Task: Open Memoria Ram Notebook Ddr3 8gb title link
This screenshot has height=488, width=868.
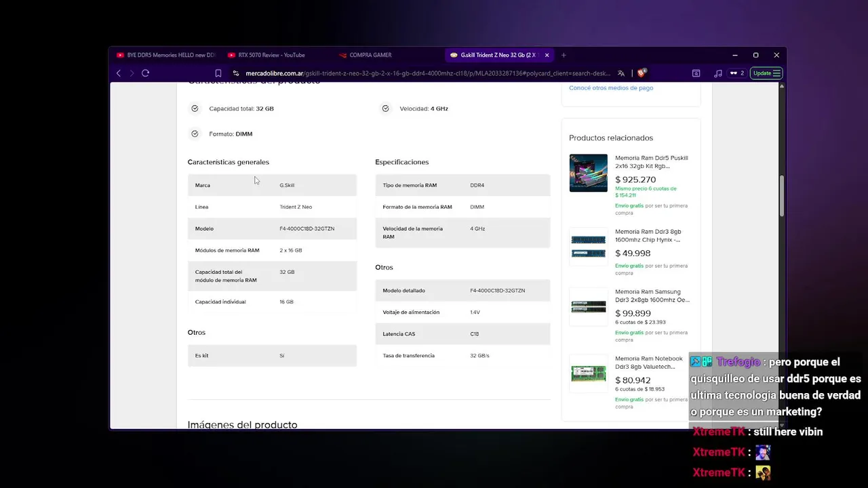Action: [x=649, y=363]
